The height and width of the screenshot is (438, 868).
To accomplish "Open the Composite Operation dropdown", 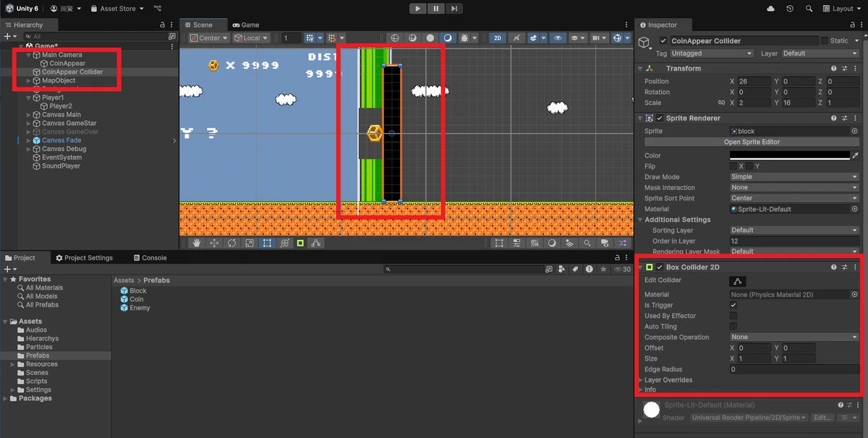I will click(794, 337).
